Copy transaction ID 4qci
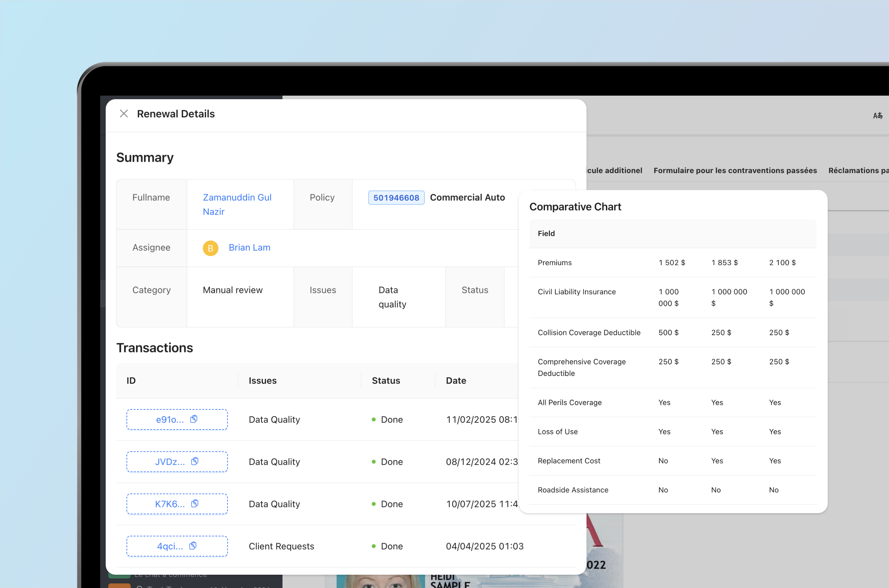The width and height of the screenshot is (889, 588). click(193, 546)
